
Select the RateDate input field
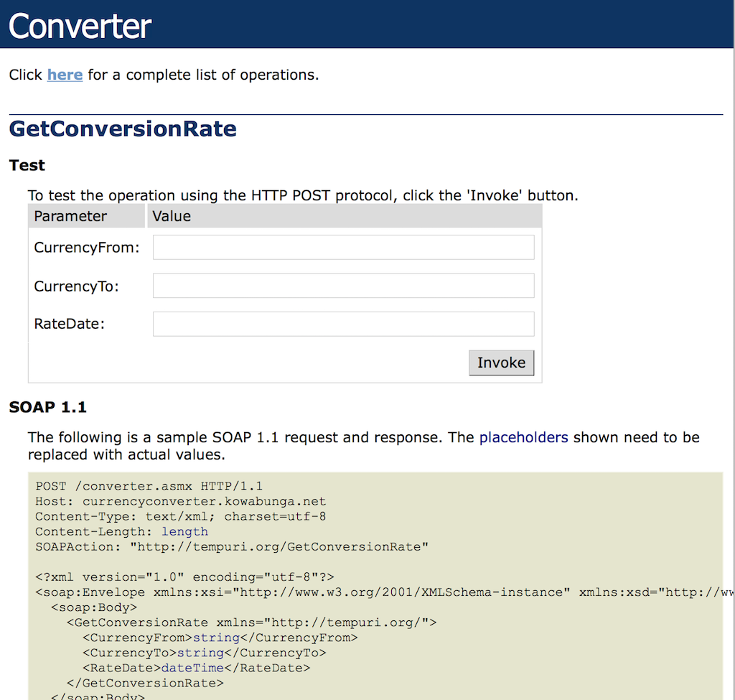click(343, 324)
